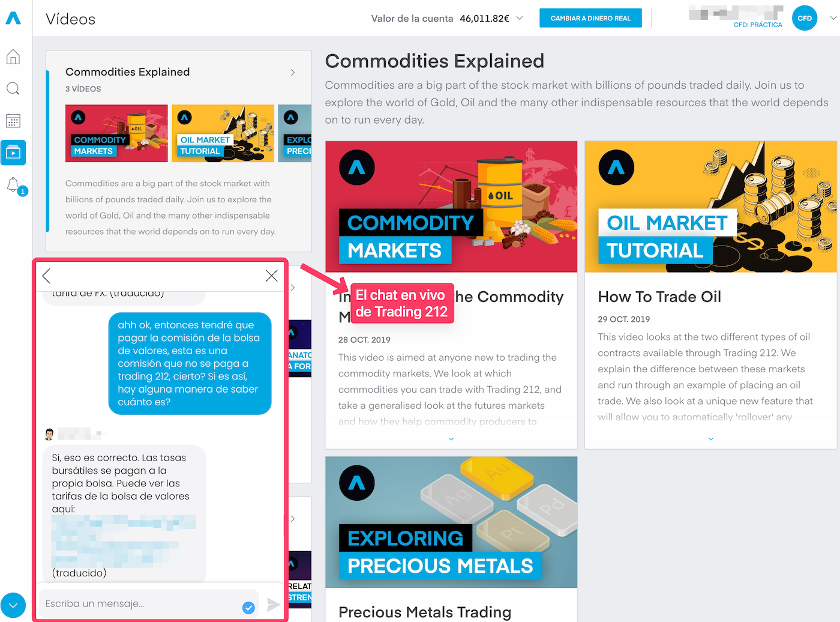This screenshot has height=622, width=840.
Task: Click Valor de la cuenta label
Action: 412,18
